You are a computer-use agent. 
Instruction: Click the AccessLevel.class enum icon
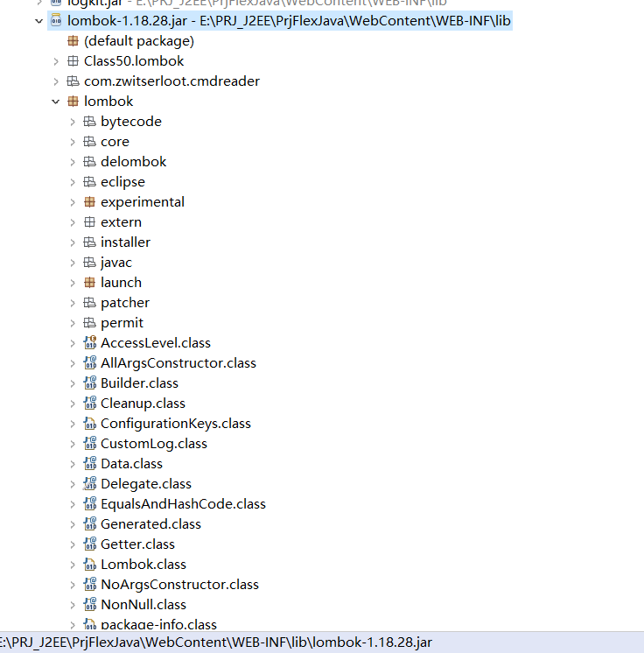click(x=90, y=342)
